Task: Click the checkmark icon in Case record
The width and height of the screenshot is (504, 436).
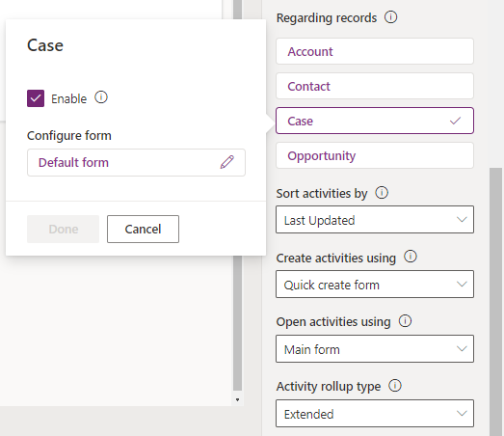Action: pyautogui.click(x=455, y=121)
